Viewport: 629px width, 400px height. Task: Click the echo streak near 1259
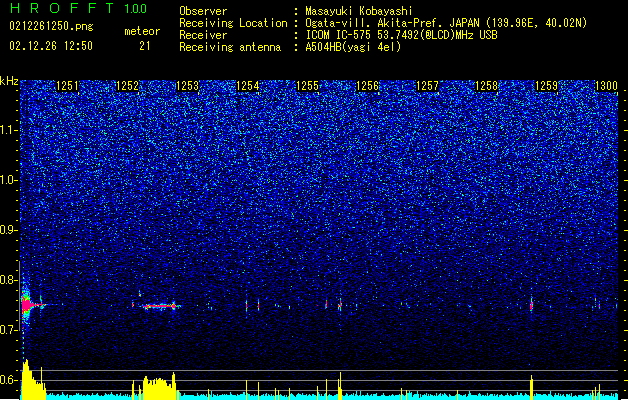532,306
